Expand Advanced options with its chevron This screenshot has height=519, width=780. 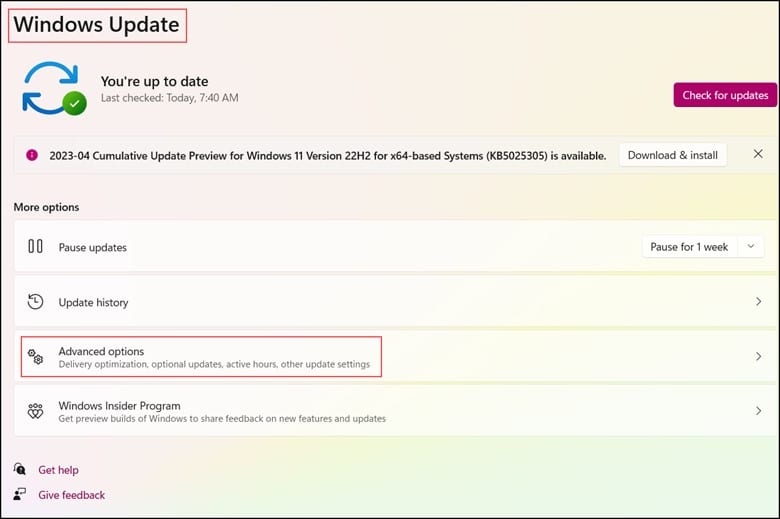(758, 356)
